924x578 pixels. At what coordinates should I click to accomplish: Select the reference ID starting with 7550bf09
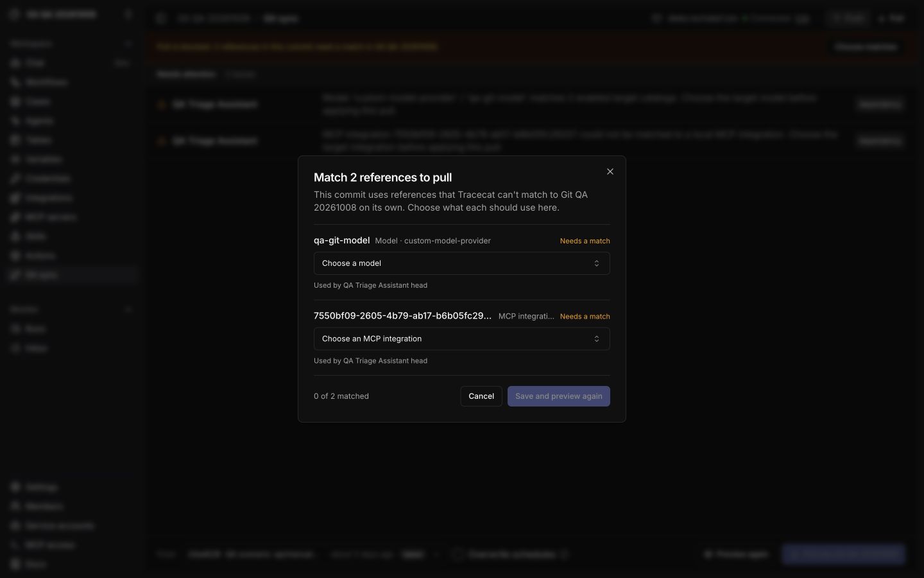[x=403, y=316]
